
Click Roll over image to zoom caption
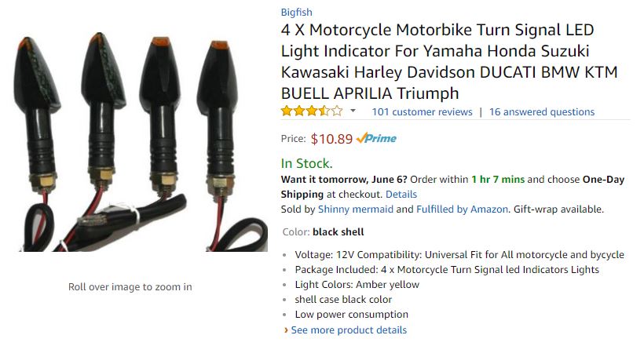click(x=130, y=287)
